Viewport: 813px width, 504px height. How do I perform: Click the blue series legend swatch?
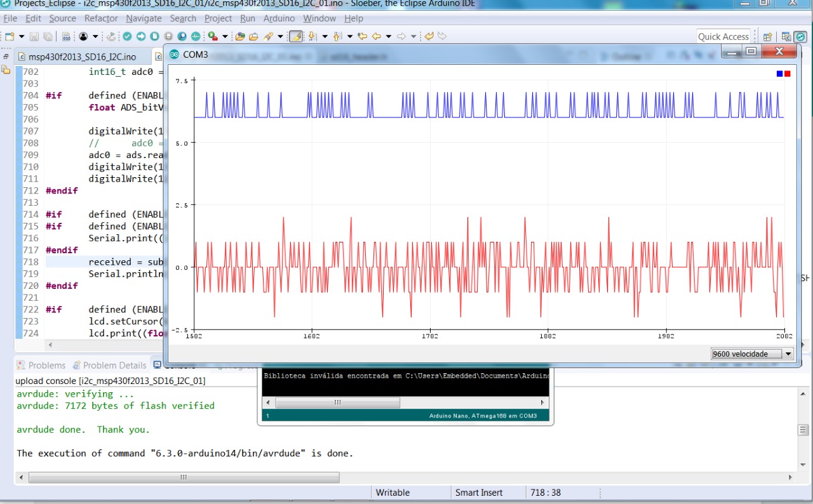[x=779, y=74]
